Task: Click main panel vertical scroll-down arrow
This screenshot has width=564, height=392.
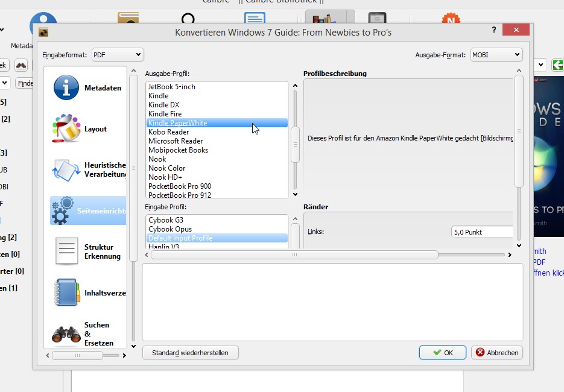Action: tap(519, 245)
